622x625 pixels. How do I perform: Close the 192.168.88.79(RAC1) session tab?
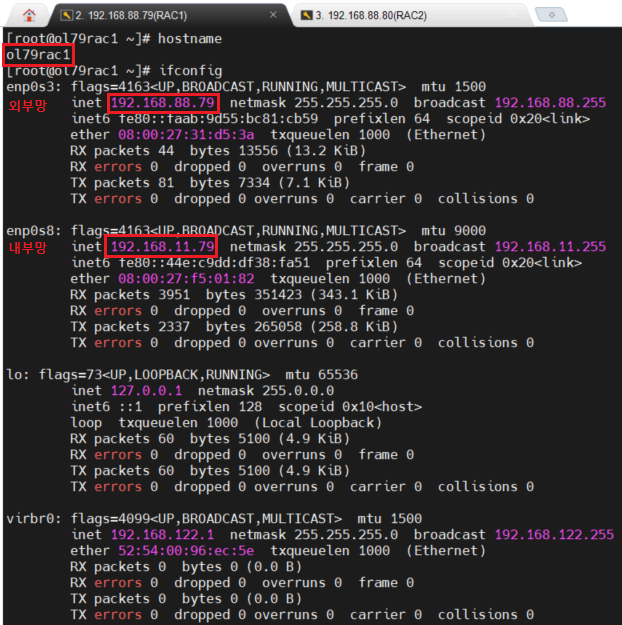coord(273,15)
